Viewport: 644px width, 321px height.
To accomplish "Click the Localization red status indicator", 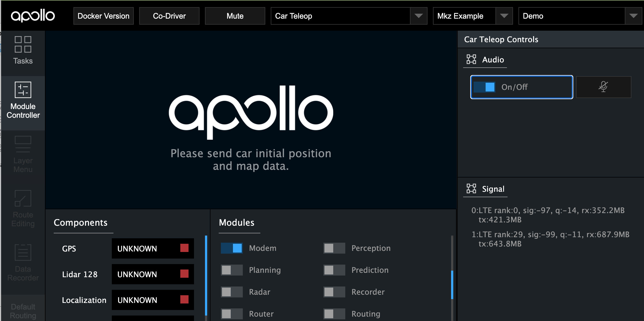I will tap(184, 300).
